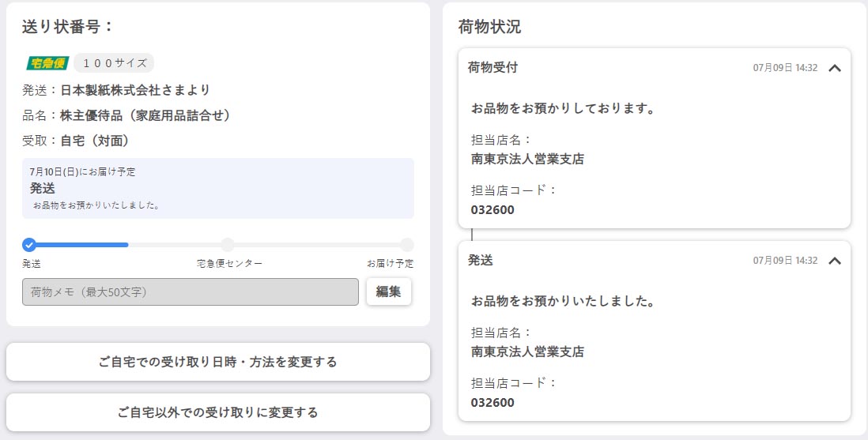Image resolution: width=868 pixels, height=440 pixels.
Task: Click the green 宅急便 logo icon
Action: pyautogui.click(x=48, y=63)
